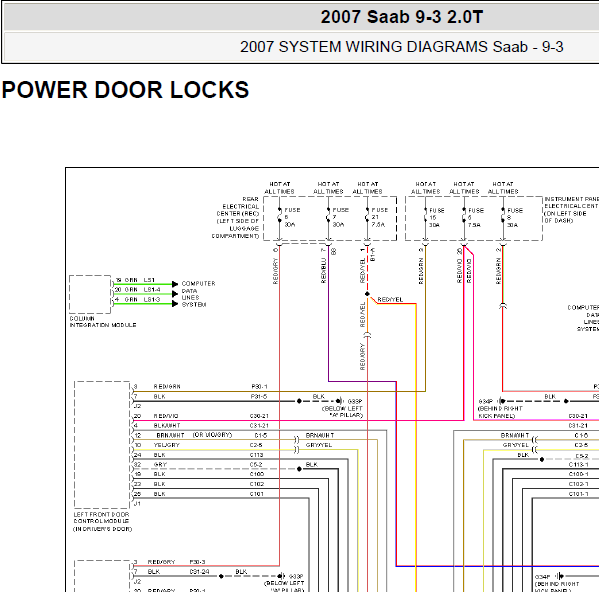Click the "C102" label on pin 22 row
Image resolution: width=599 pixels, height=592 pixels.
257,484
